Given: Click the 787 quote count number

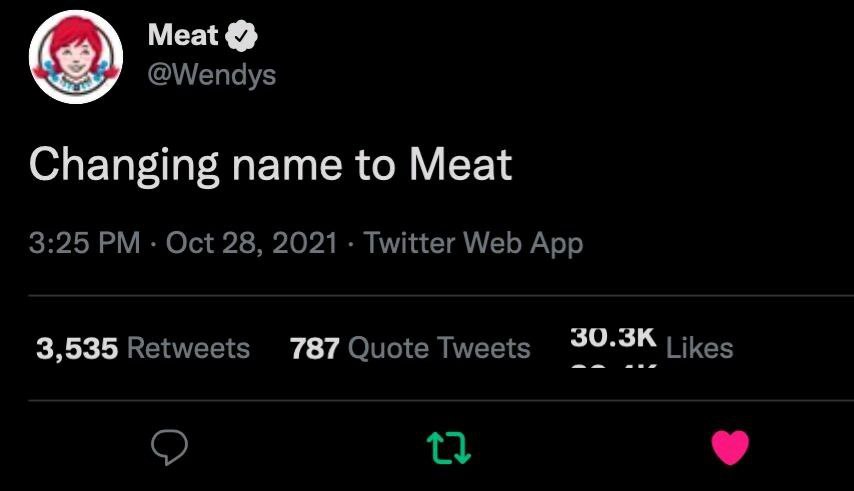Looking at the screenshot, I should (x=314, y=348).
